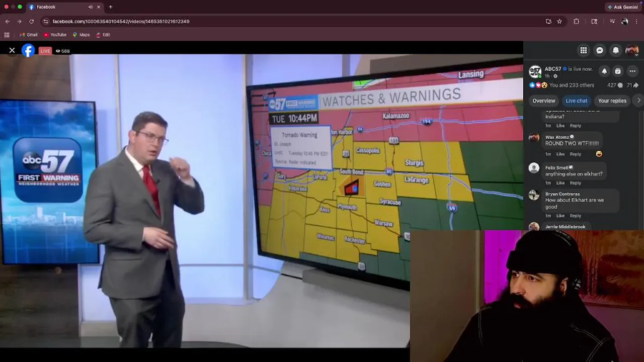This screenshot has height=362, width=644.
Task: Click the 427 comments counter
Action: [x=615, y=85]
